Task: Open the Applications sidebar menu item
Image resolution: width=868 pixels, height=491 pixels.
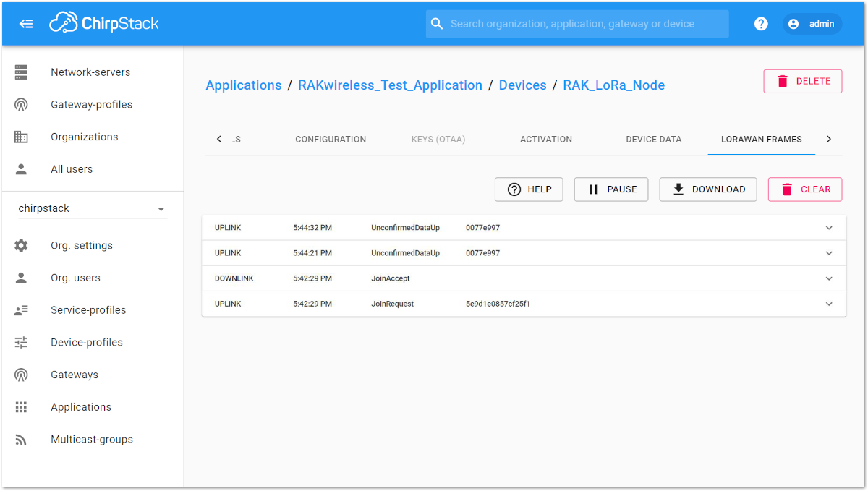Action: point(93,407)
